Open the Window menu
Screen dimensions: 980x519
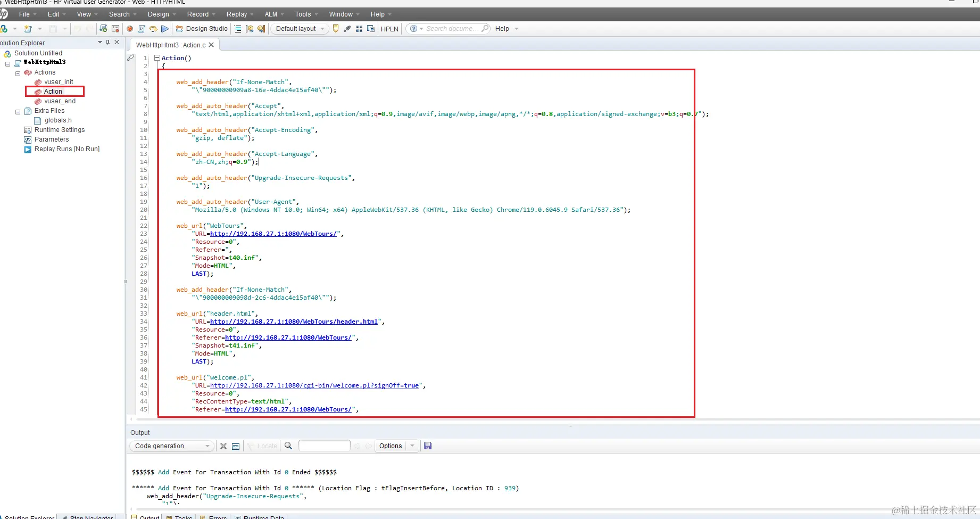[341, 14]
